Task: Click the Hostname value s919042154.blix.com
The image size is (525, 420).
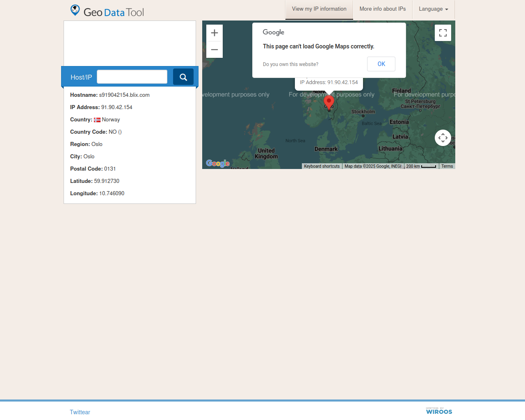Action: pyautogui.click(x=124, y=95)
